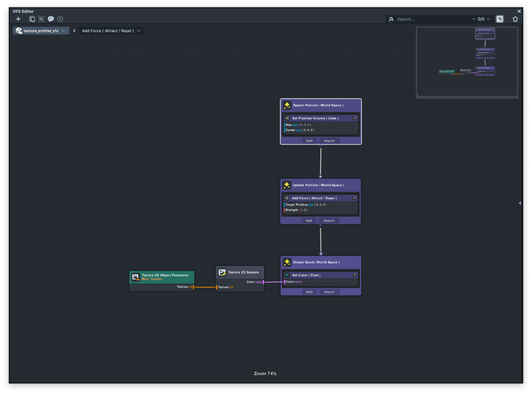The image size is (532, 394).
Task: Toggle the snap magnet grid icon
Action: pos(32,19)
